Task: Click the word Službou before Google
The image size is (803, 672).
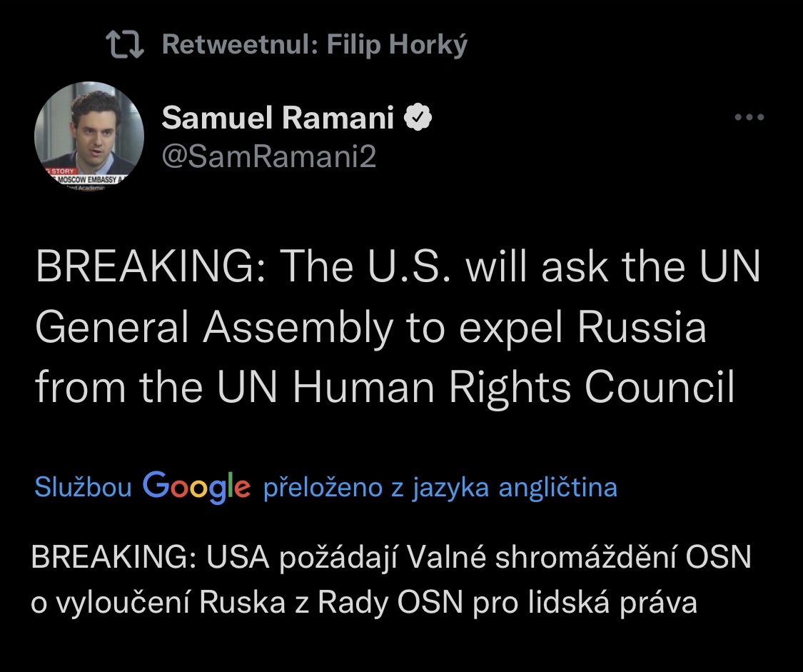Action: [x=83, y=488]
